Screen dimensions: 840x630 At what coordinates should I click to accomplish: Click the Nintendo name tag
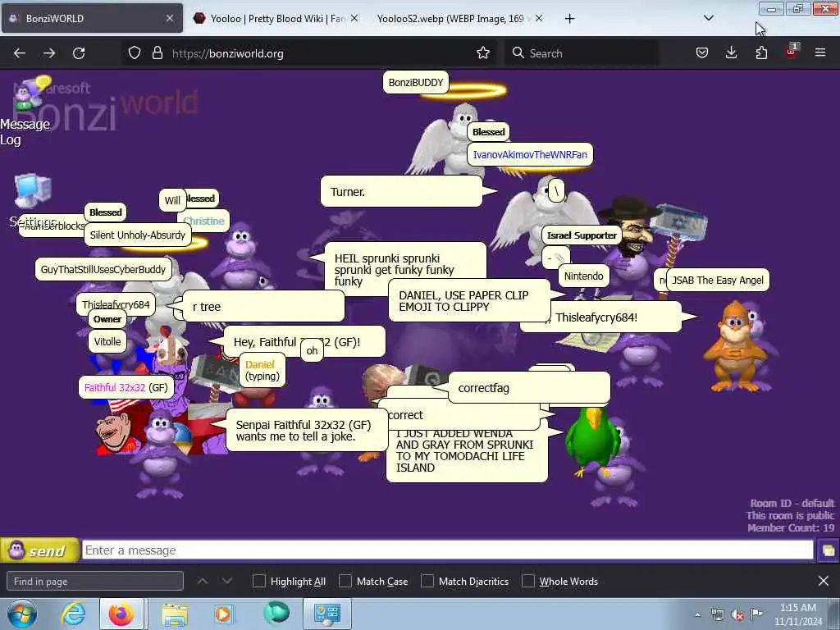point(583,276)
